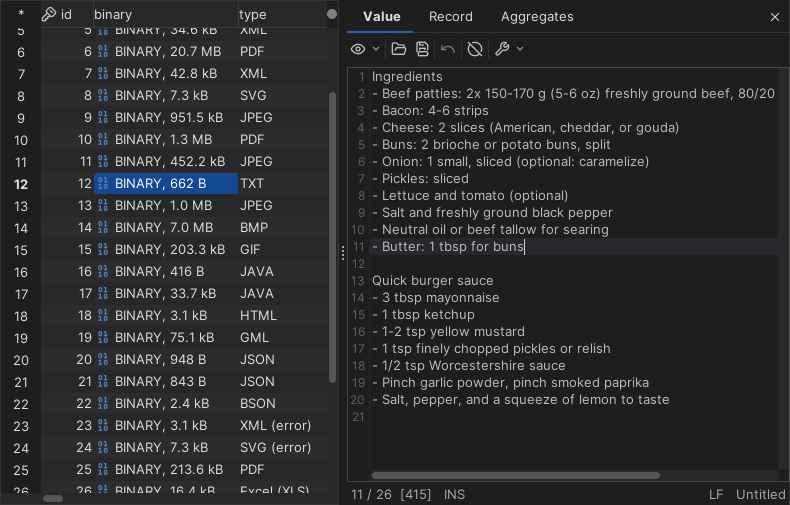Click the wrench settings icon

[502, 49]
